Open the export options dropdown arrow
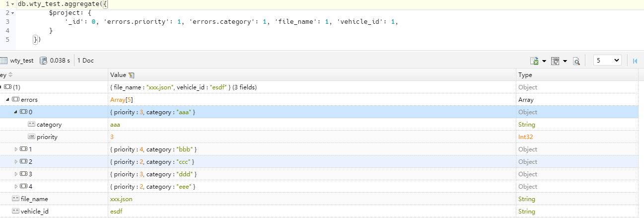644x218 pixels. tap(544, 61)
